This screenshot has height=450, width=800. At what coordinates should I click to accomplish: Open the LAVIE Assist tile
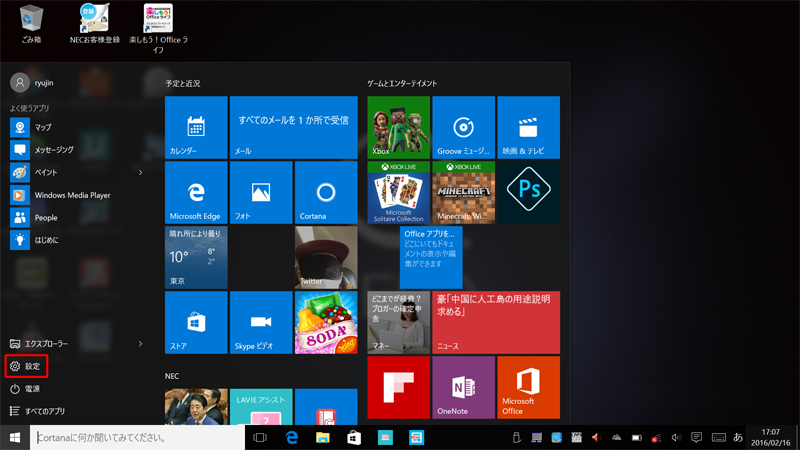click(261, 407)
